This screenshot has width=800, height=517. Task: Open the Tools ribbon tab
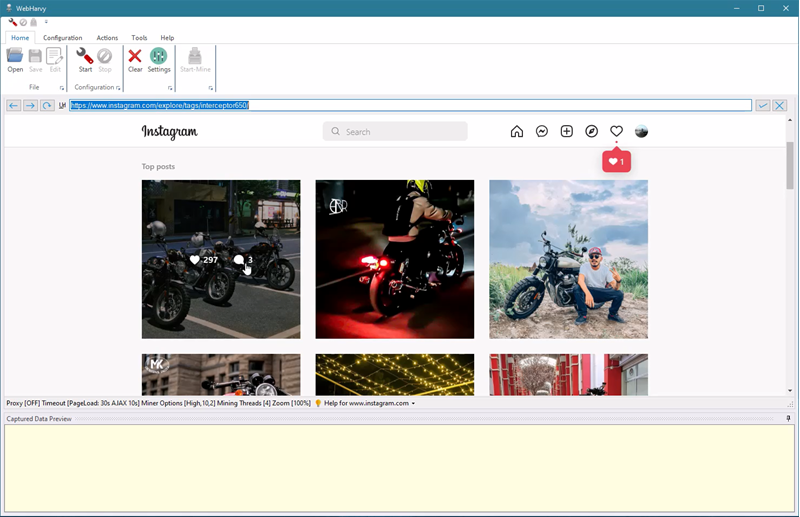coord(139,38)
